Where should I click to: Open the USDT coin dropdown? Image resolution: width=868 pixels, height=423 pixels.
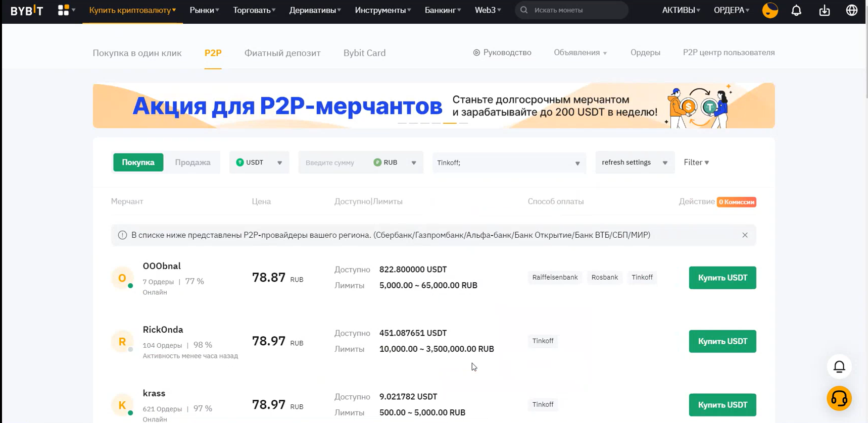(259, 163)
